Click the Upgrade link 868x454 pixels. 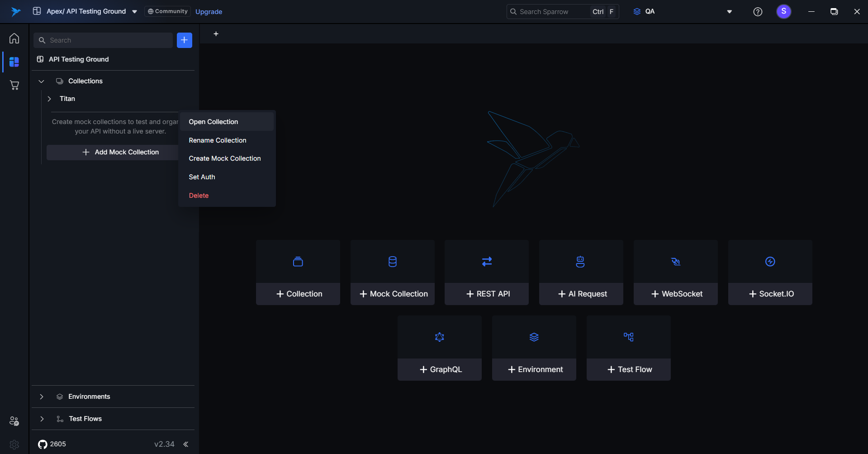click(209, 12)
